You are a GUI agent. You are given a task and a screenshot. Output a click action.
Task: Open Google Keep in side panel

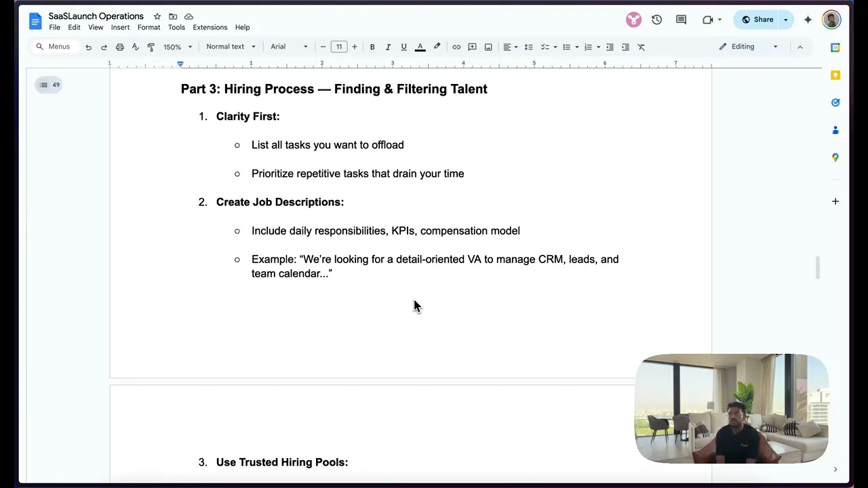(x=835, y=75)
